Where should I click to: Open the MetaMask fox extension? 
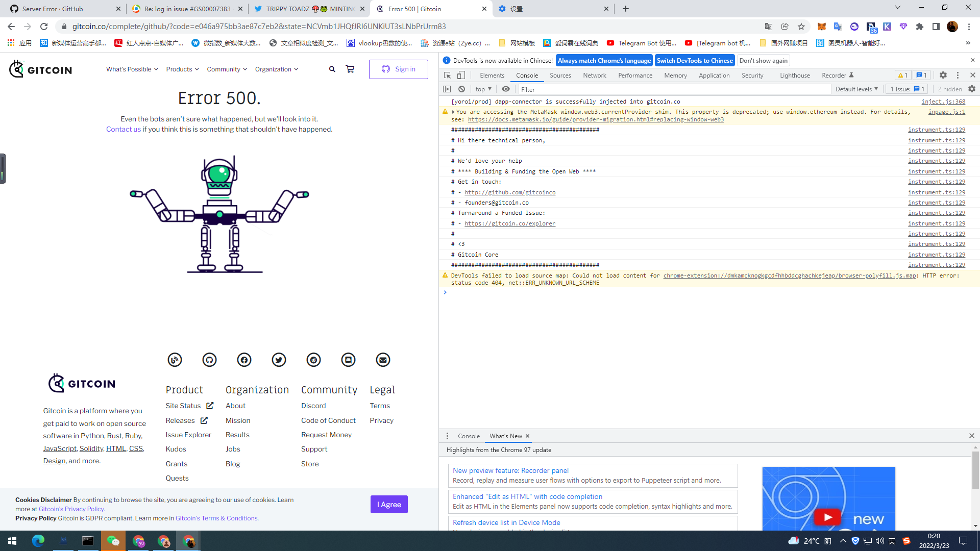822,27
